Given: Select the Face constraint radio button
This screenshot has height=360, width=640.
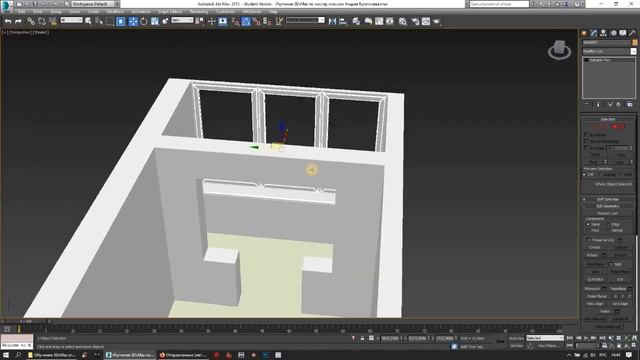Looking at the screenshot, I should click(x=588, y=230).
